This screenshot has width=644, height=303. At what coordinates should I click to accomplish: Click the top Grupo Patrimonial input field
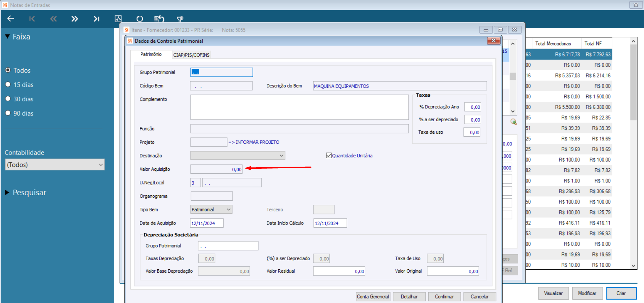222,72
